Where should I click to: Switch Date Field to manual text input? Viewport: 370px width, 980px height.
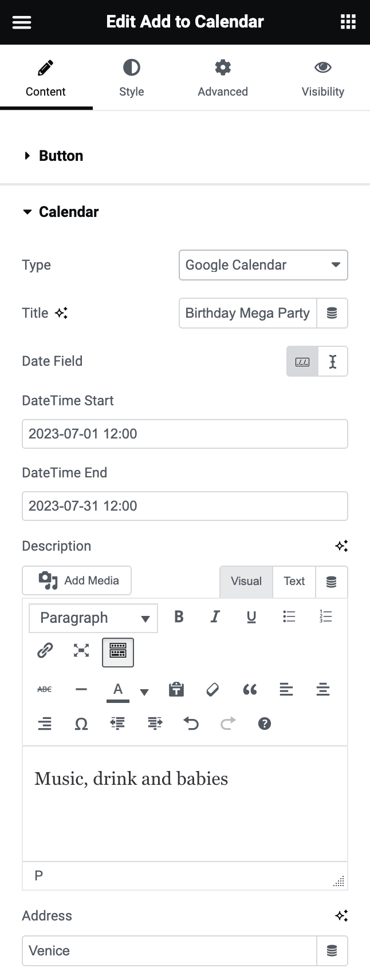[333, 361]
